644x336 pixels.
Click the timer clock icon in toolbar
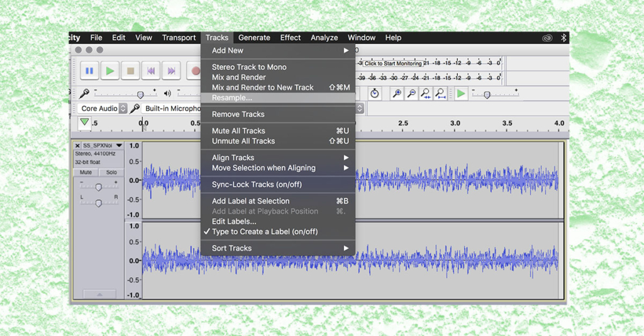(x=374, y=94)
